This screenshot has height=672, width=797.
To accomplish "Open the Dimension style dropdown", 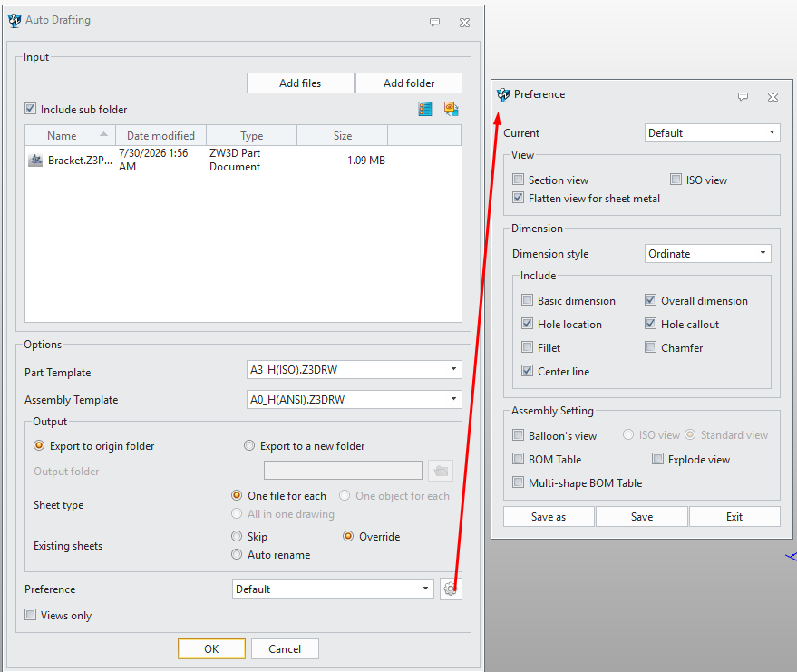I will pos(707,254).
